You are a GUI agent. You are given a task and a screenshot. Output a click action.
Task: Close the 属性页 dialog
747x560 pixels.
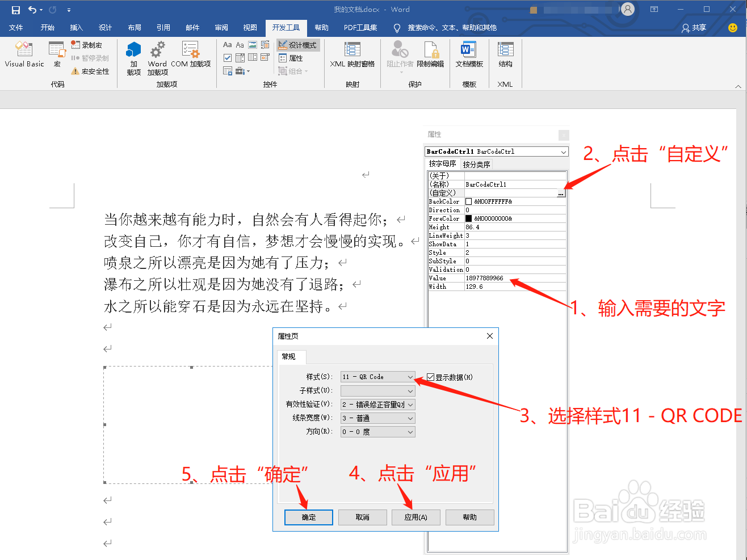coord(490,336)
